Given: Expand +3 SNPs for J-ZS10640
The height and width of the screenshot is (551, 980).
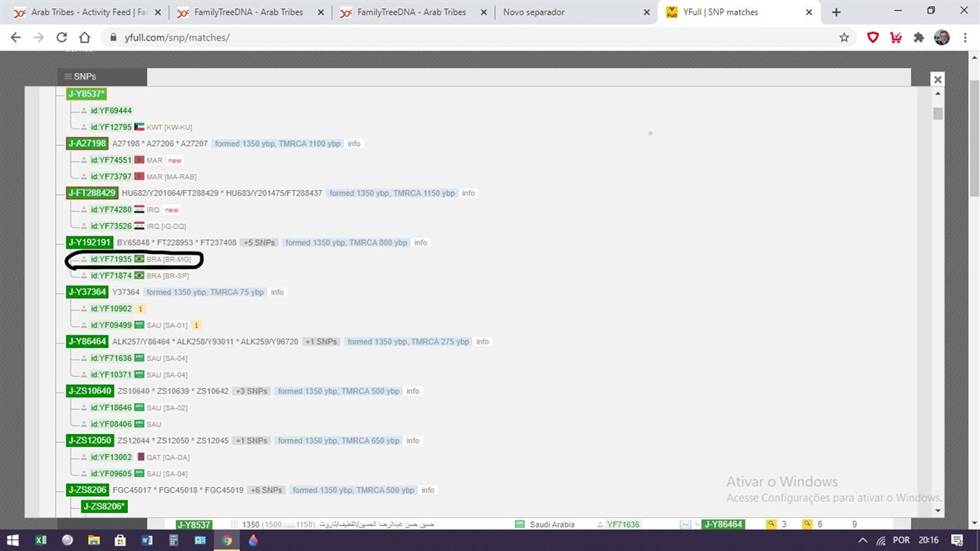Looking at the screenshot, I should 251,391.
